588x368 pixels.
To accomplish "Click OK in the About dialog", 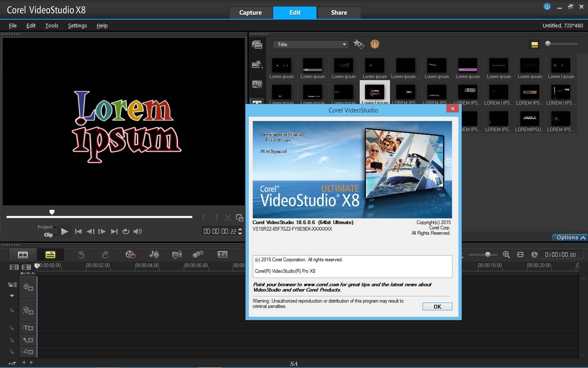I will coord(437,307).
